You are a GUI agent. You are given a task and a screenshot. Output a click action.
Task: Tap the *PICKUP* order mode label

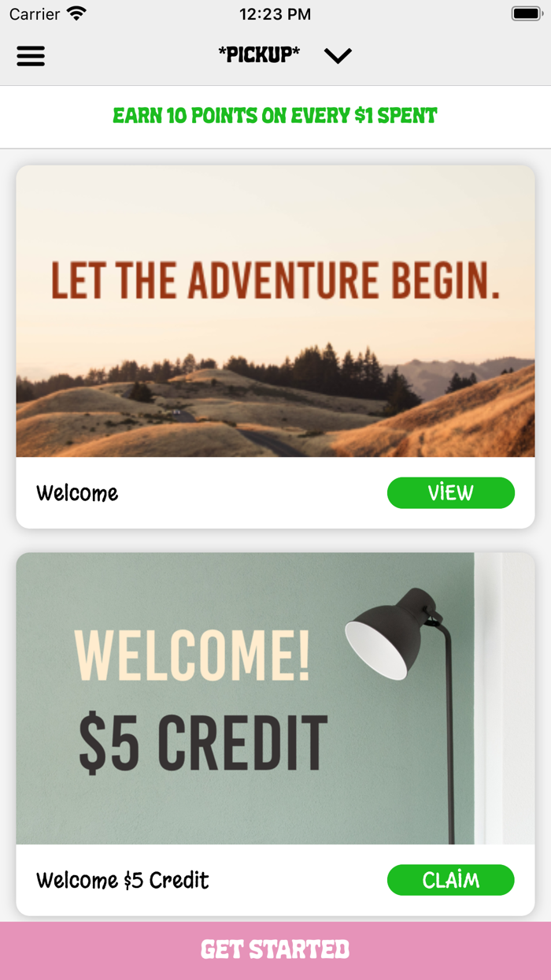point(259,54)
